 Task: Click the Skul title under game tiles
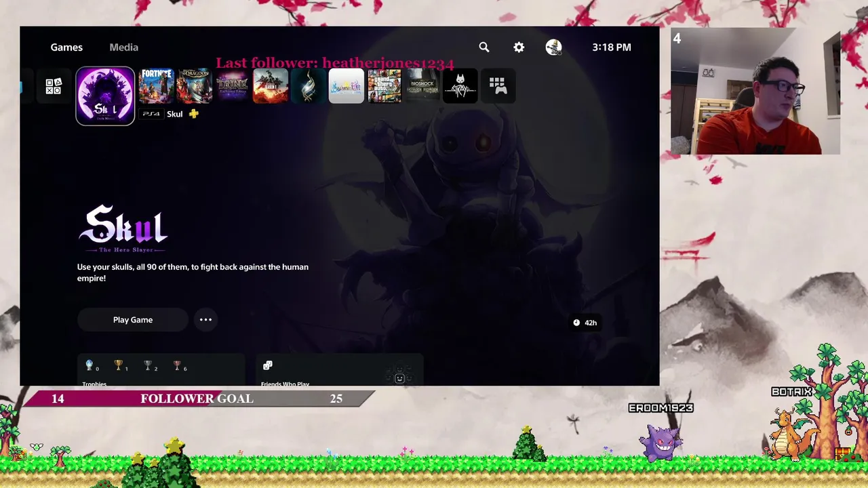pyautogui.click(x=175, y=114)
